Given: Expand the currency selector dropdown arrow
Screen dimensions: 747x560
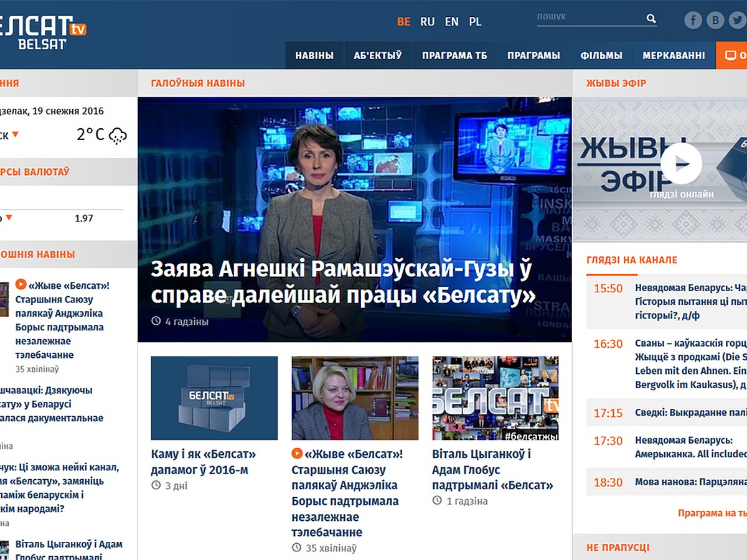Looking at the screenshot, I should click(9, 218).
